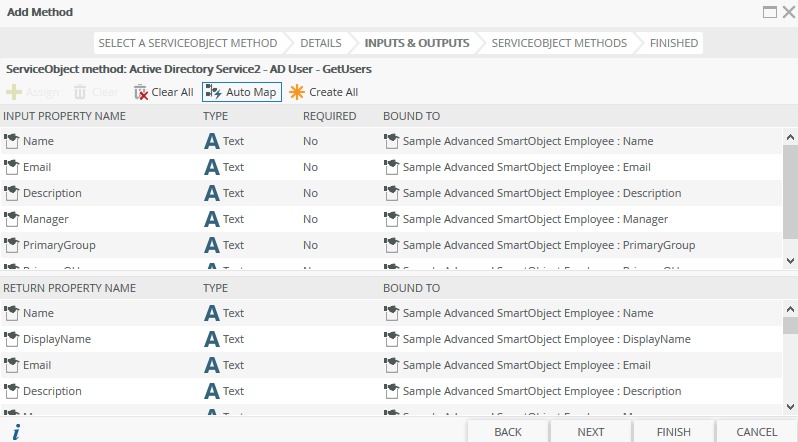Click the text type icon on input Name row
Viewport: 798px width, 442px height.
pos(212,141)
